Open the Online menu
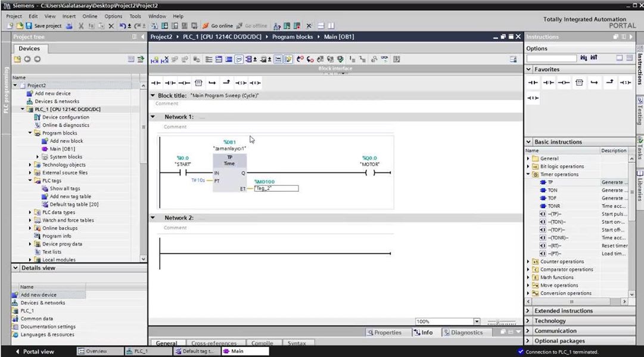The image size is (644, 357). 90,17
